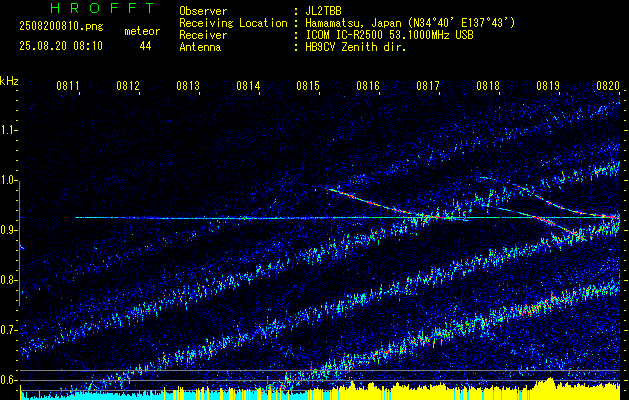The height and width of the screenshot is (400, 629).
Task: Click the HB9CV Zenith dir. text
Action: pos(356,47)
